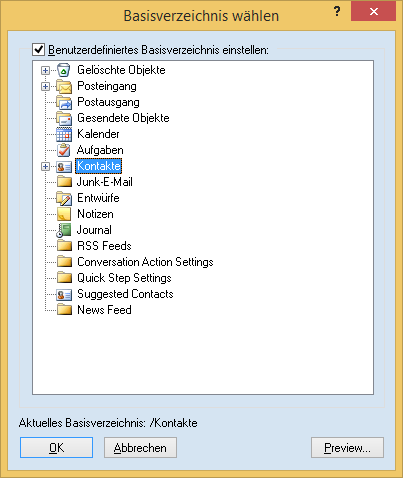This screenshot has width=403, height=478.
Task: Select the Suggested Contacts card icon
Action: tap(64, 294)
